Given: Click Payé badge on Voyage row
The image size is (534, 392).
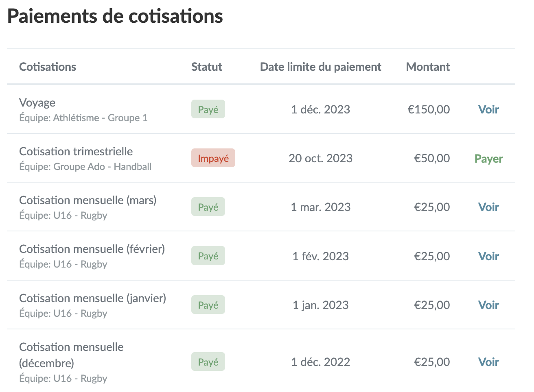Looking at the screenshot, I should (x=208, y=109).
